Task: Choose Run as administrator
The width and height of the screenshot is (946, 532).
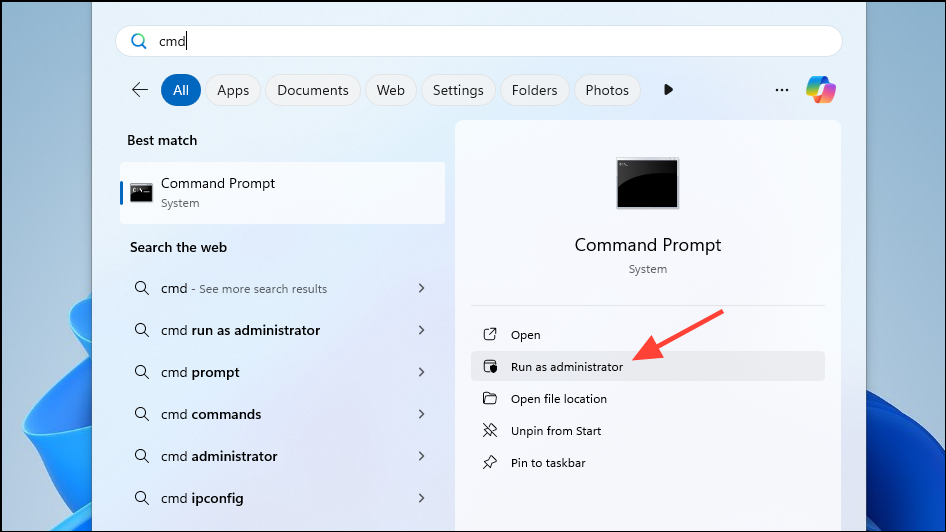Action: coord(647,366)
